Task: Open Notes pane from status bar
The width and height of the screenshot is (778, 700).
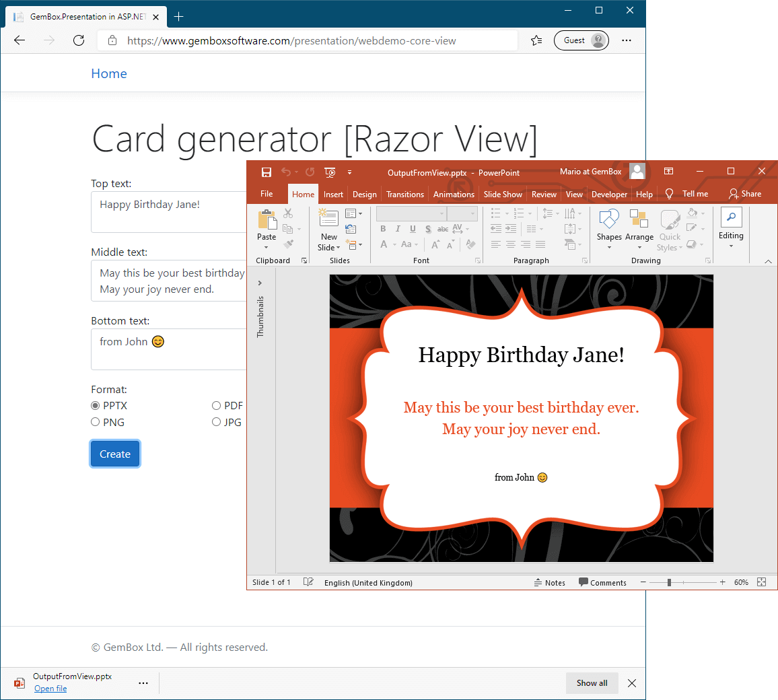Action: point(549,583)
